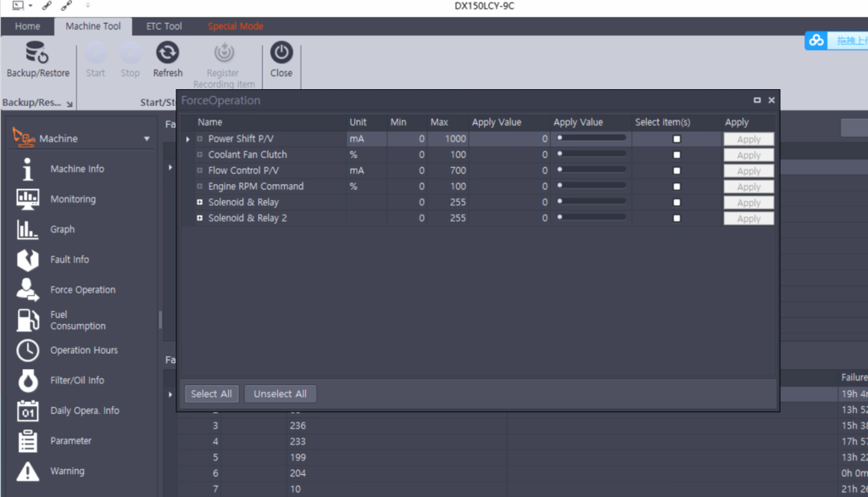Switch to the Special Mode tab
868x497 pixels.
pyautogui.click(x=235, y=26)
